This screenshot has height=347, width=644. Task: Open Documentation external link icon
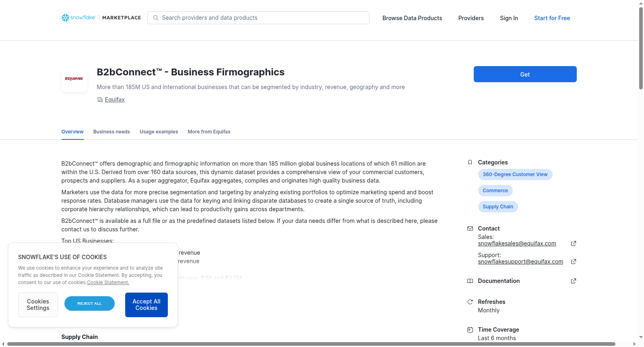coord(574,281)
